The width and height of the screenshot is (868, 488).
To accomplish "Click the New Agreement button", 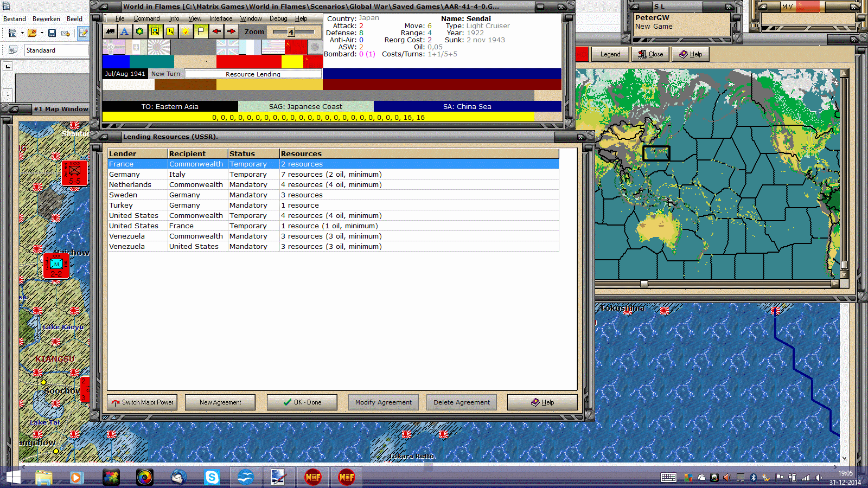I will [220, 402].
